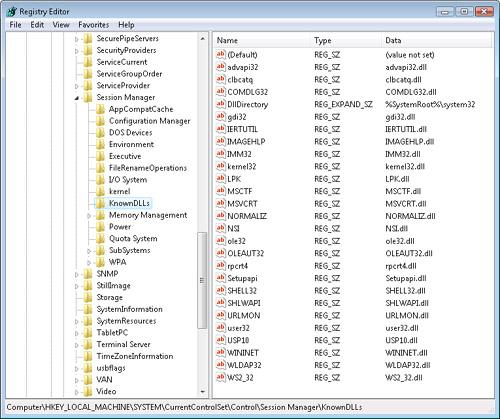Expand the Memory Management subkey
Image resolution: width=500 pixels, height=419 pixels.
(x=89, y=216)
